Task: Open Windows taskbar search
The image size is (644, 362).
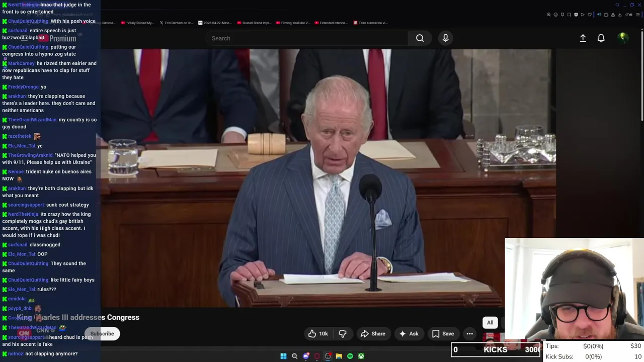Action: (x=295, y=356)
